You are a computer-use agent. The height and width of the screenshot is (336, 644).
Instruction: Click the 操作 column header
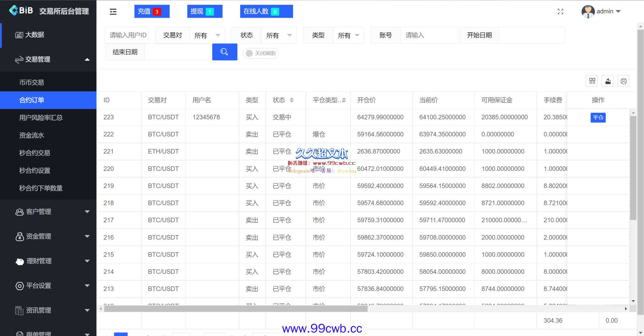point(598,100)
